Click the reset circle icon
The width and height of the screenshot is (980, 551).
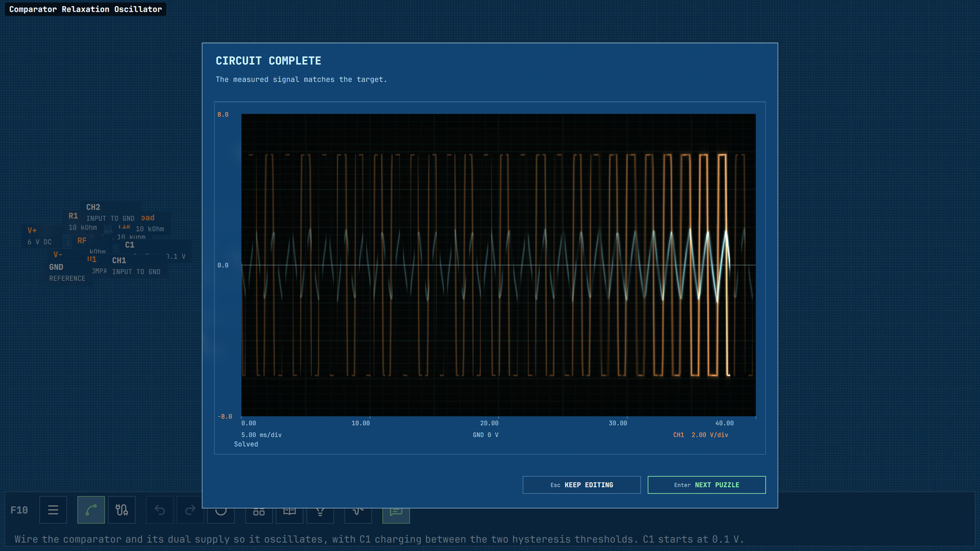tap(221, 515)
